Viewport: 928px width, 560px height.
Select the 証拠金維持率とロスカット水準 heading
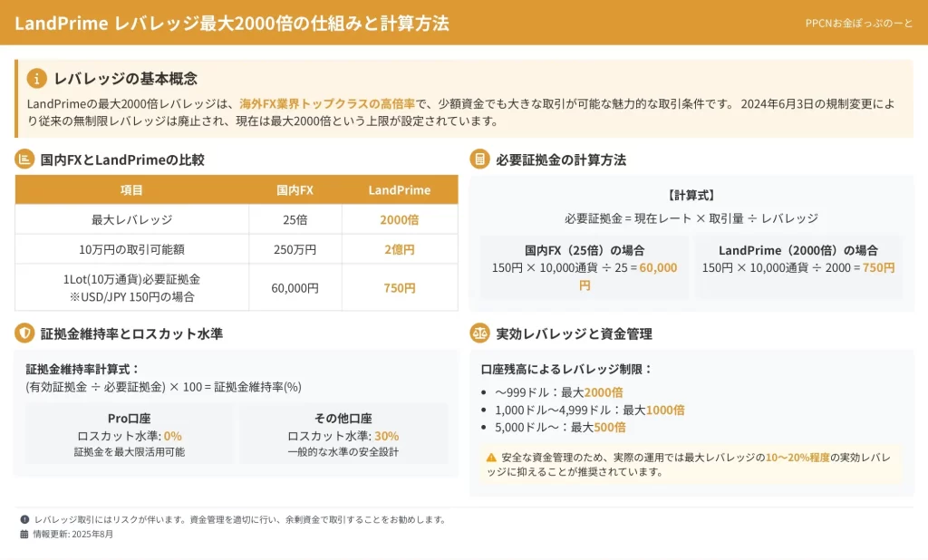pos(131,333)
